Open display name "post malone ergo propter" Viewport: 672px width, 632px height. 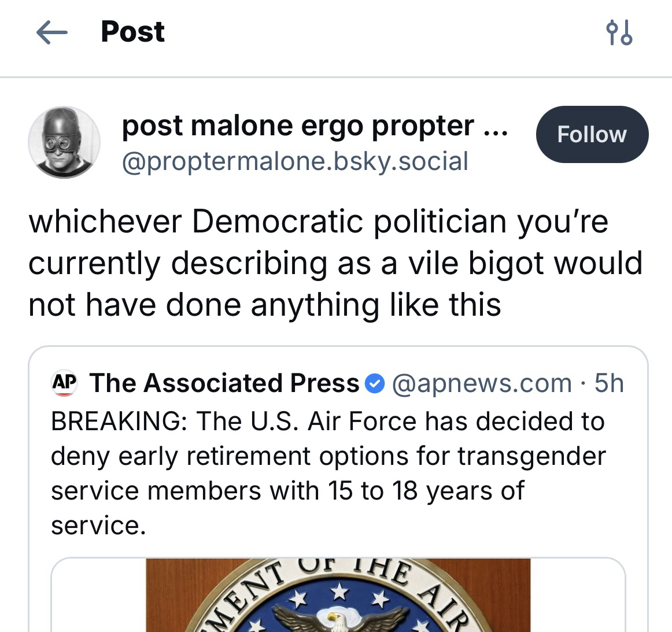point(298,125)
